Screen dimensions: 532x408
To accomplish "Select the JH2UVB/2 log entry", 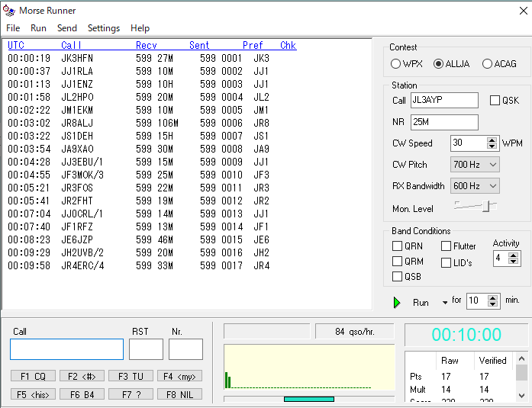I will point(138,252).
